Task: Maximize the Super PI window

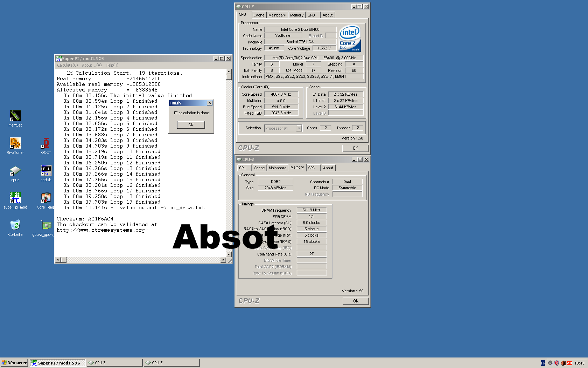Action: (222, 59)
